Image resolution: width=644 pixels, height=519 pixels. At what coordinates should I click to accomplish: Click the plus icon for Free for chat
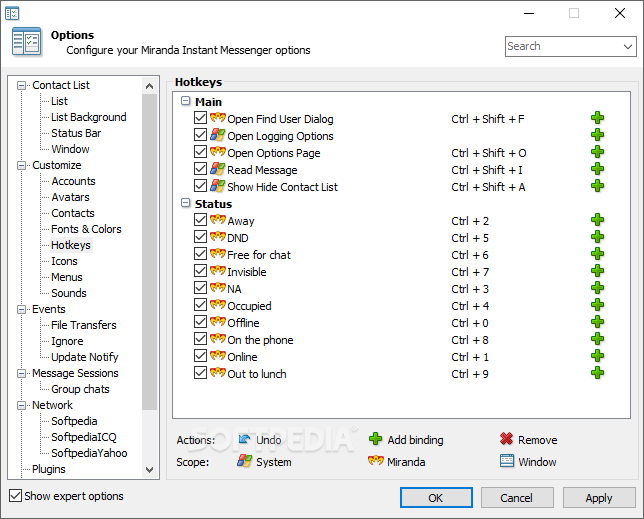tap(597, 254)
